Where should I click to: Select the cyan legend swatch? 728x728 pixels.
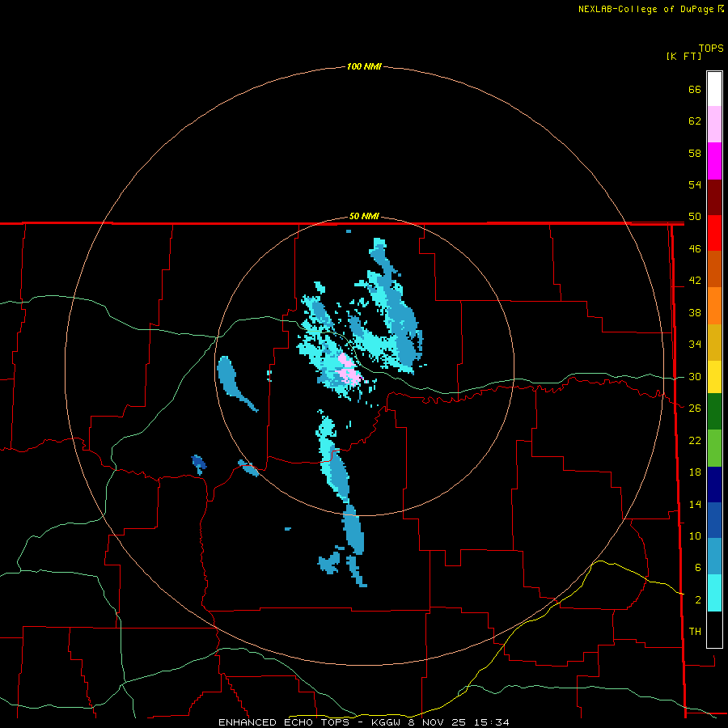(x=714, y=593)
